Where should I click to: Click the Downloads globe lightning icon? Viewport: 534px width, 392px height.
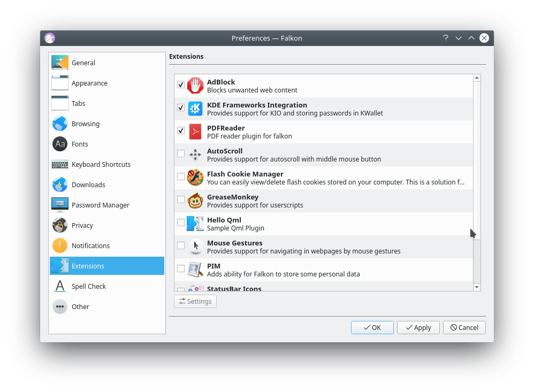click(x=60, y=185)
